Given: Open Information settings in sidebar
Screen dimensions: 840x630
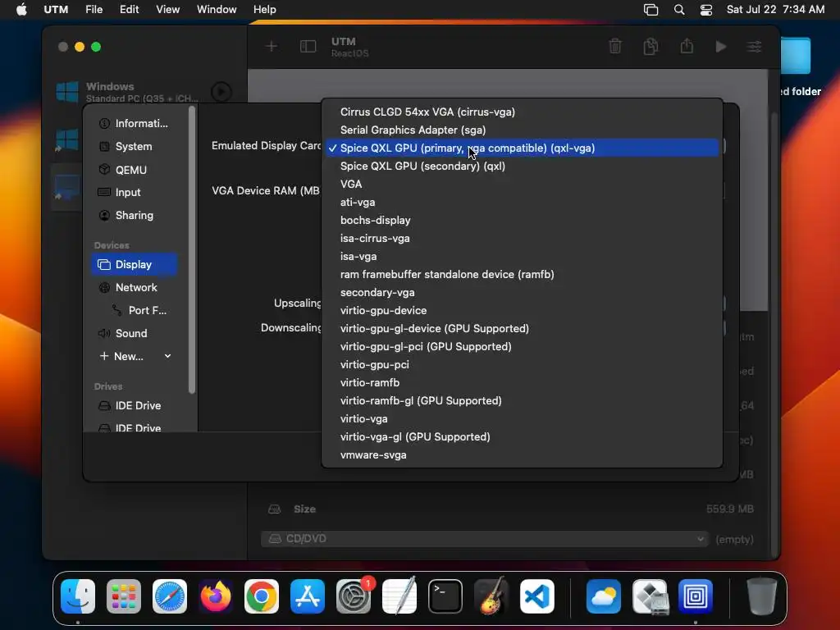Looking at the screenshot, I should click(x=134, y=124).
